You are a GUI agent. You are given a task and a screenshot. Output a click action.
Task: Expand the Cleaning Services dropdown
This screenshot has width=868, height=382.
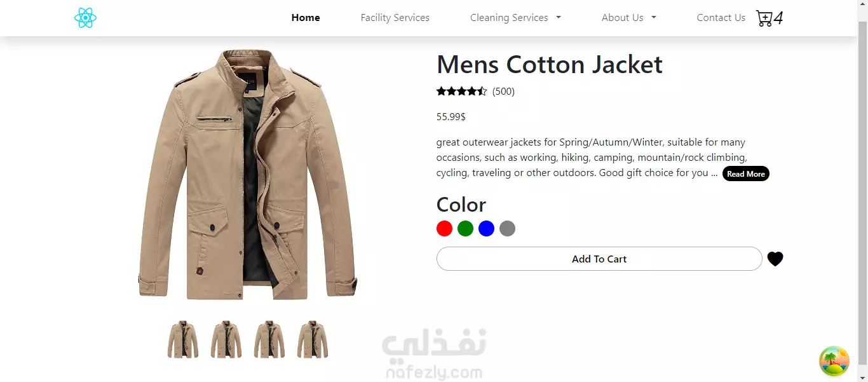click(515, 18)
